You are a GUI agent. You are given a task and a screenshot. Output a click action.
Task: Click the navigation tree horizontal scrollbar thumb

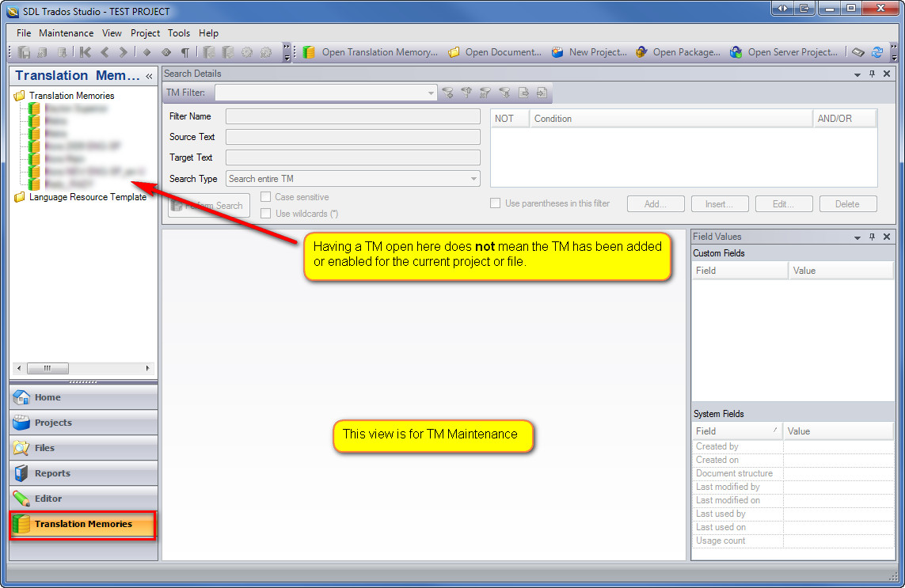(x=48, y=368)
